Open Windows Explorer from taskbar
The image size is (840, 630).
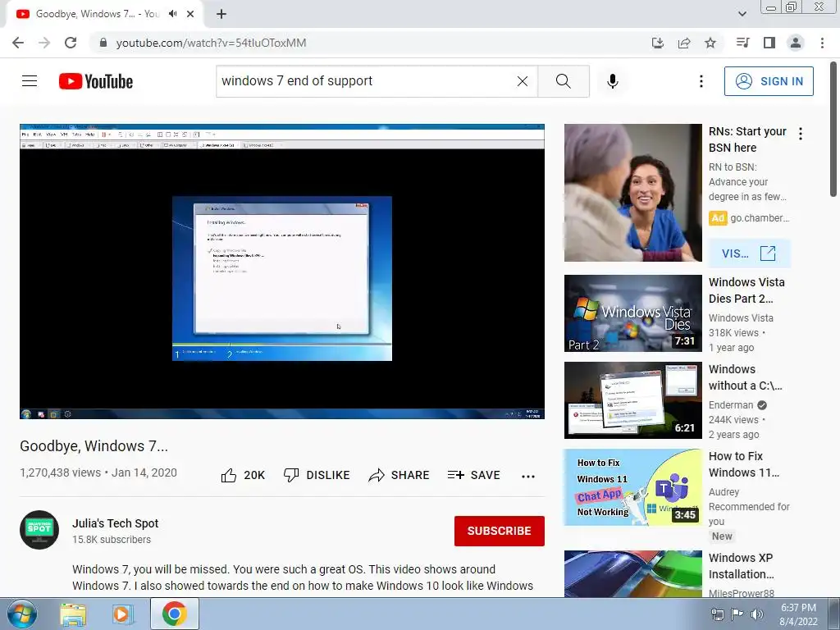click(73, 614)
